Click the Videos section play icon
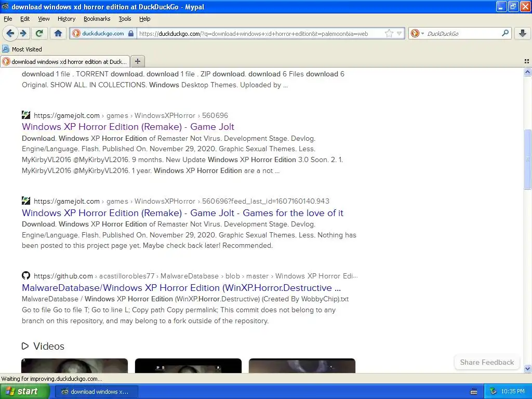 (x=25, y=346)
